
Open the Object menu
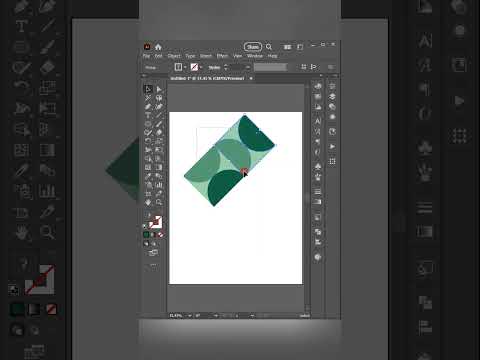(x=174, y=56)
